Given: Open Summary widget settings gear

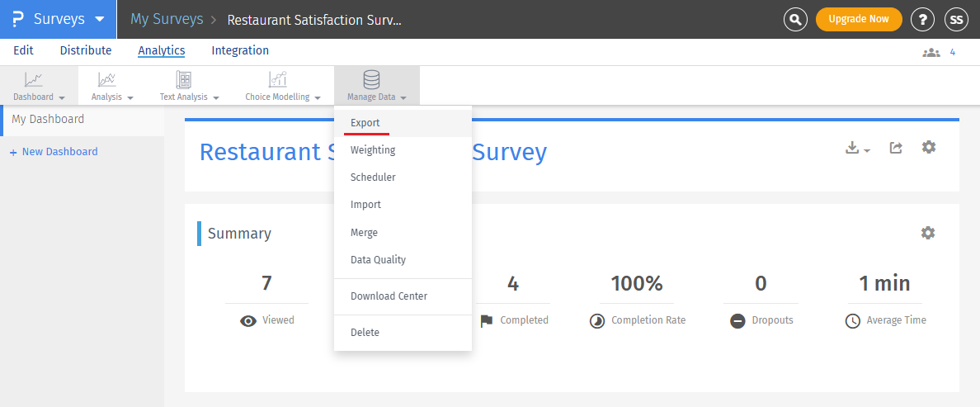Looking at the screenshot, I should [x=928, y=233].
